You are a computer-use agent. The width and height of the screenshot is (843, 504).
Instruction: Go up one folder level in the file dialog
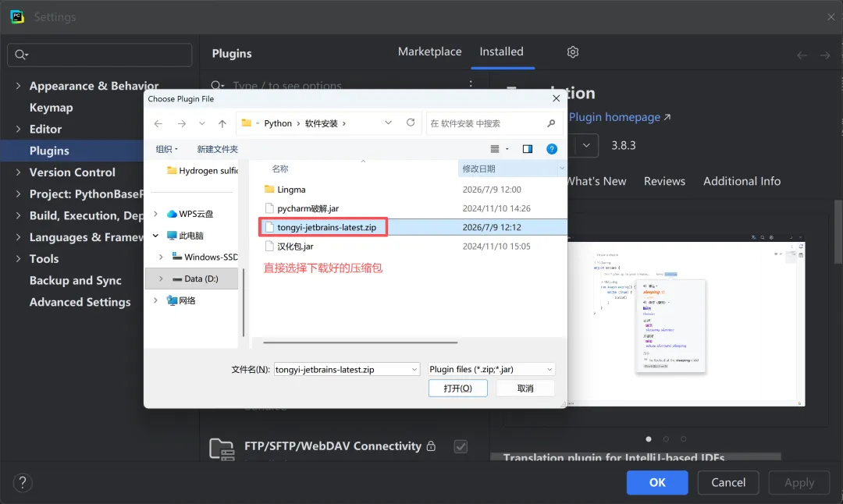pos(222,123)
